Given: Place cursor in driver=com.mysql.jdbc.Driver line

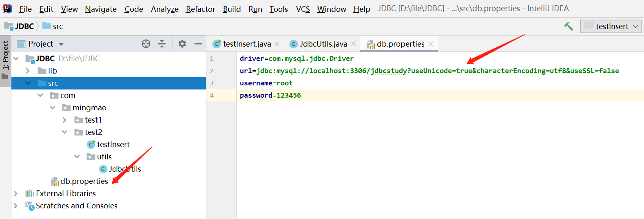Looking at the screenshot, I should click(297, 58).
